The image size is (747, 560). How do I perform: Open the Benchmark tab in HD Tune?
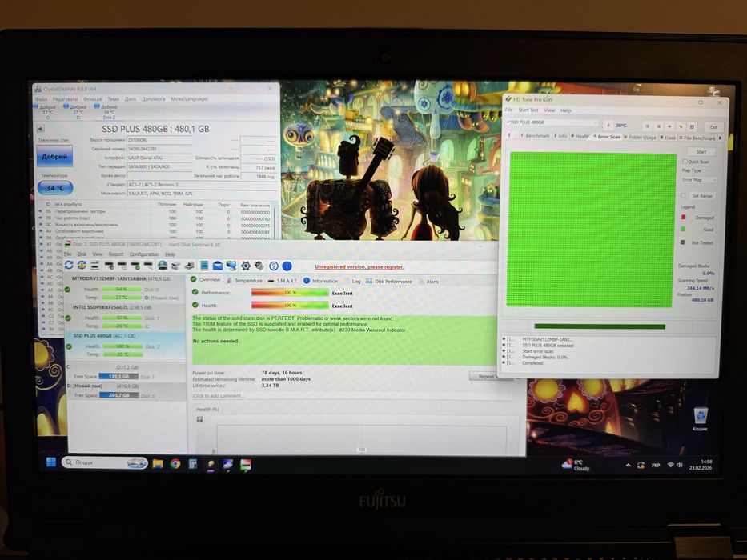point(534,136)
